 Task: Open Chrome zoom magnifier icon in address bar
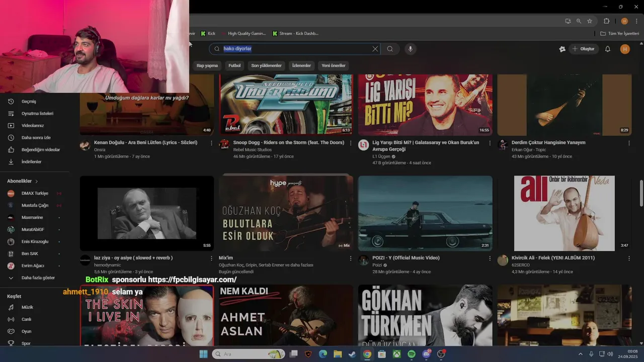(579, 21)
